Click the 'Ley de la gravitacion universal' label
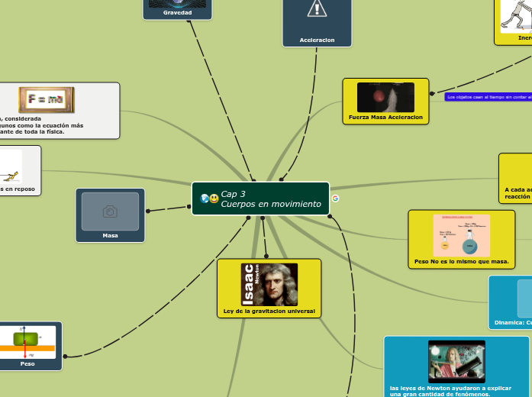This screenshot has width=532, height=397. 269,311
